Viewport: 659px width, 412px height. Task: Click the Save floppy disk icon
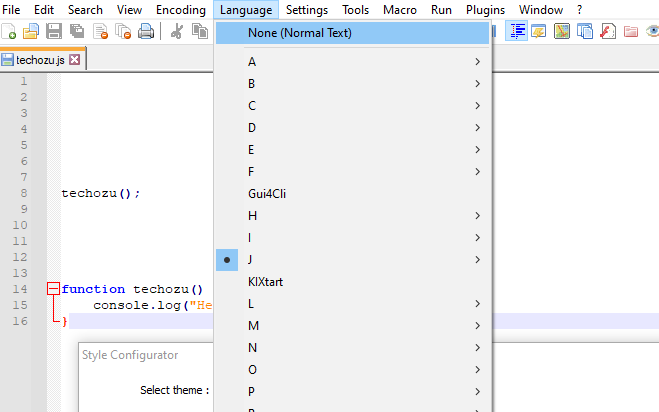point(54,32)
